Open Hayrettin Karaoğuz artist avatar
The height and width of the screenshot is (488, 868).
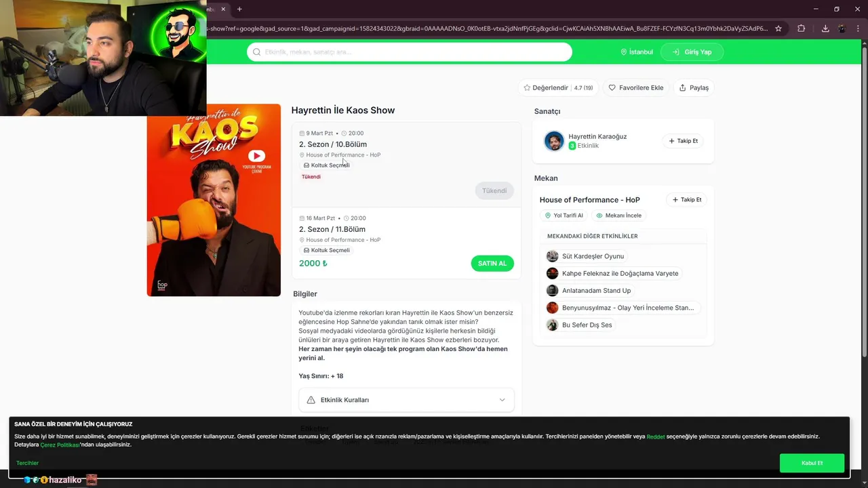(x=554, y=141)
